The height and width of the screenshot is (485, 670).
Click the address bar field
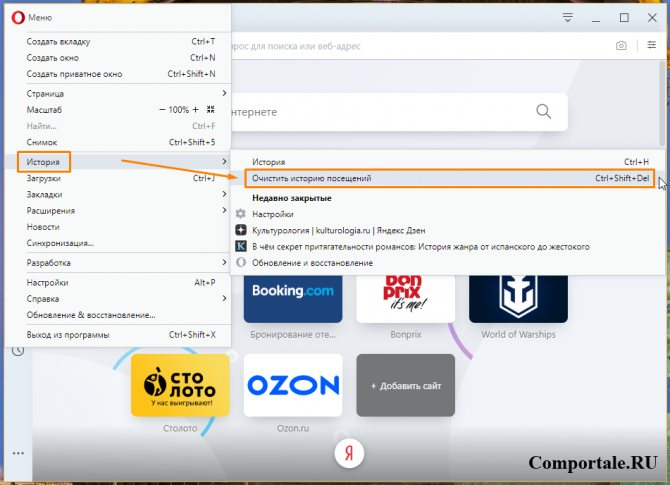421,46
